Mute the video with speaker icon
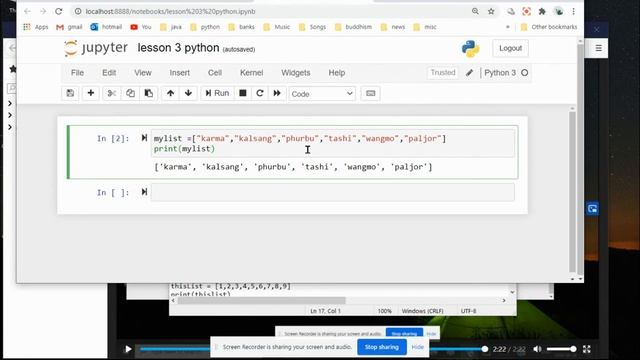 (537, 349)
